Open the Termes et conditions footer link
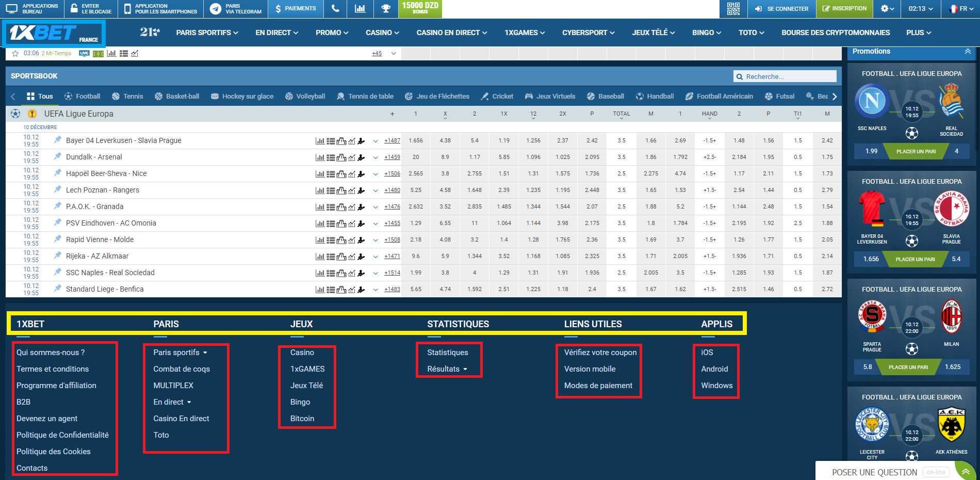Viewport: 980px width, 480px height. point(53,369)
